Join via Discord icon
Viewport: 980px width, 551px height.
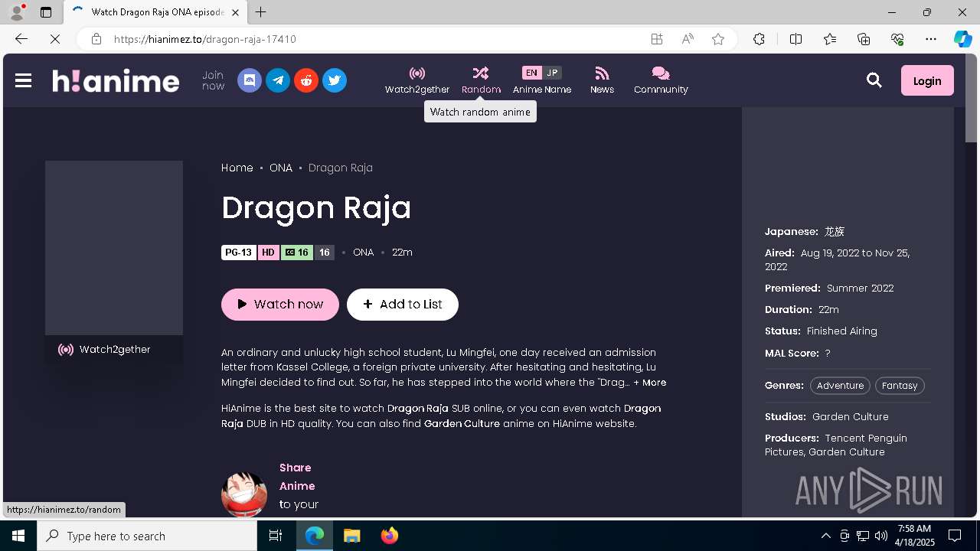coord(250,80)
